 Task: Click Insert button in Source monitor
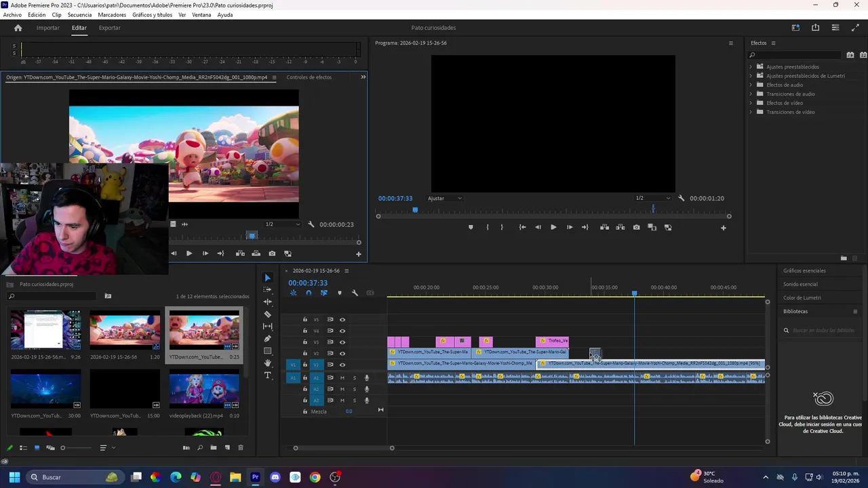[240, 253]
